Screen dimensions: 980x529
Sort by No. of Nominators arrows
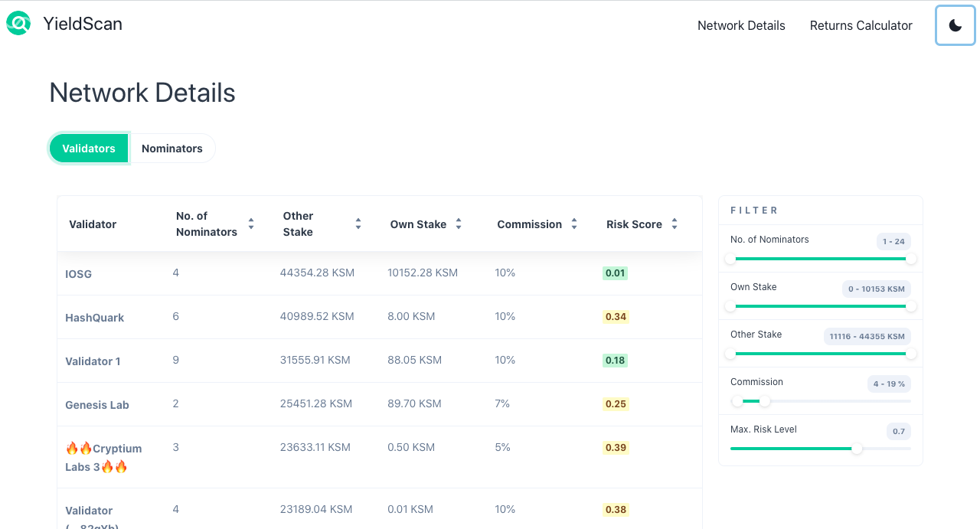click(251, 224)
